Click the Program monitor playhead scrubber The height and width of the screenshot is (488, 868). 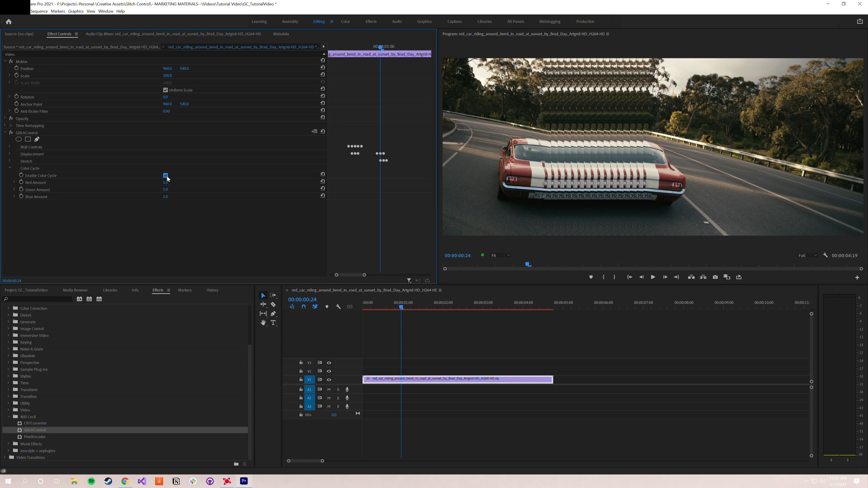pos(528,264)
